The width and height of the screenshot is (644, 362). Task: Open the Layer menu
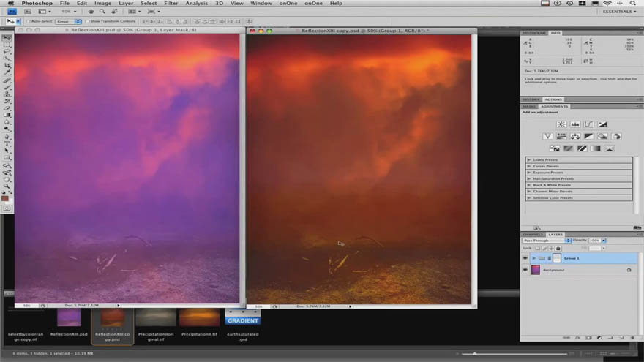(x=126, y=3)
